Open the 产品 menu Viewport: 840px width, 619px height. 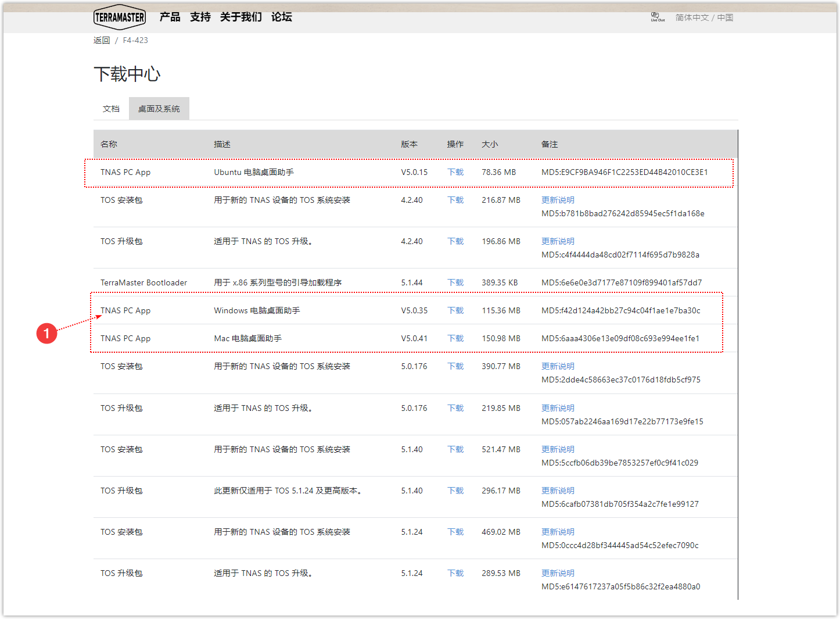tap(170, 17)
